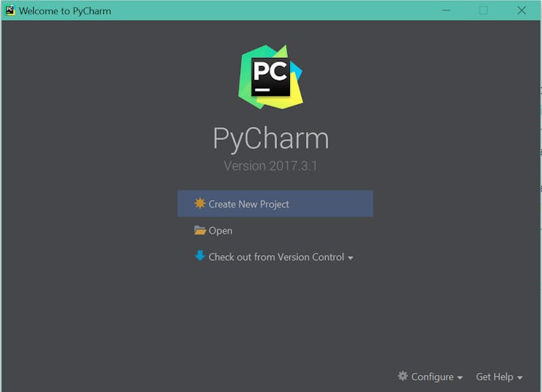Select Create New Project
This screenshot has height=392, width=542.
click(275, 204)
